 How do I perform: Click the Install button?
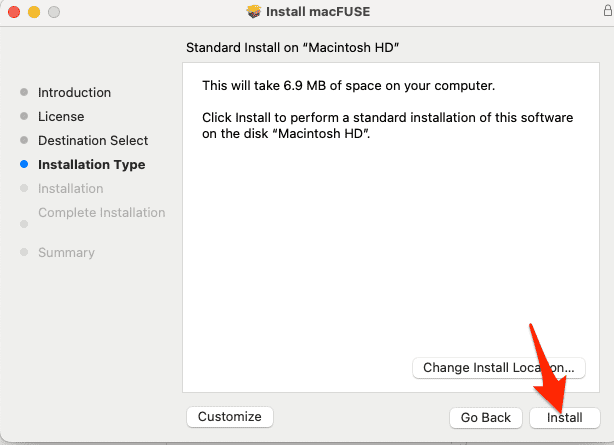[x=564, y=417]
